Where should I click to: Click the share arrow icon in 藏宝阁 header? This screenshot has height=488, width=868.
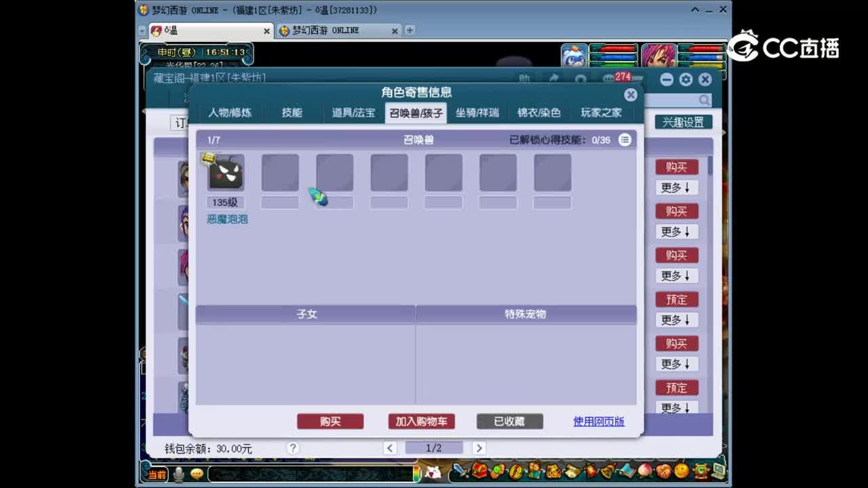coord(553,79)
